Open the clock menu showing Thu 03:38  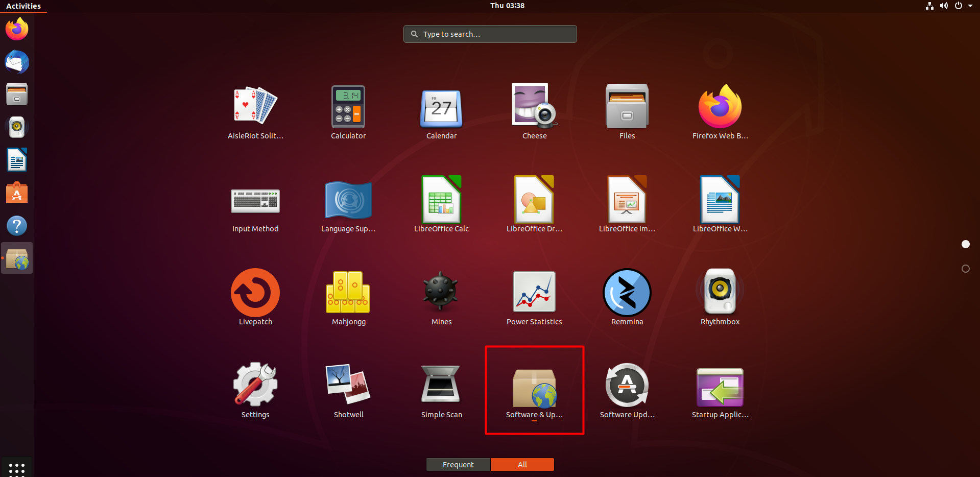pos(507,6)
